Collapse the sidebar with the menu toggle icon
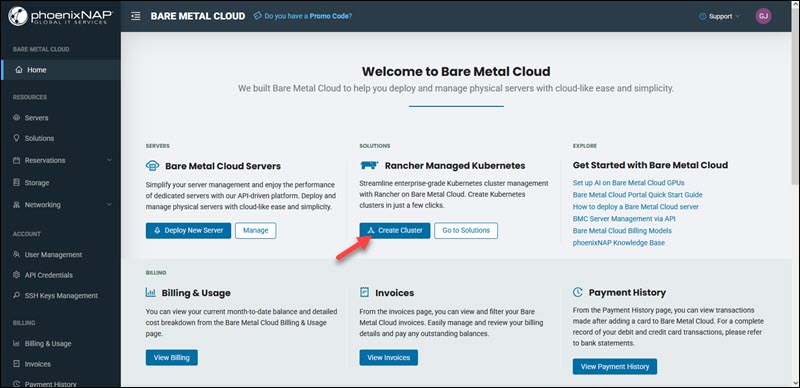The width and height of the screenshot is (800, 388). click(136, 16)
